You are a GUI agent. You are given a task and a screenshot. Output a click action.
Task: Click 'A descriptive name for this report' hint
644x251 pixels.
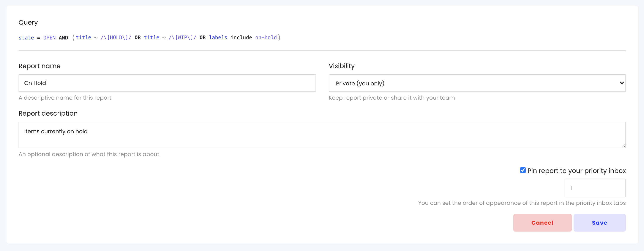(65, 98)
